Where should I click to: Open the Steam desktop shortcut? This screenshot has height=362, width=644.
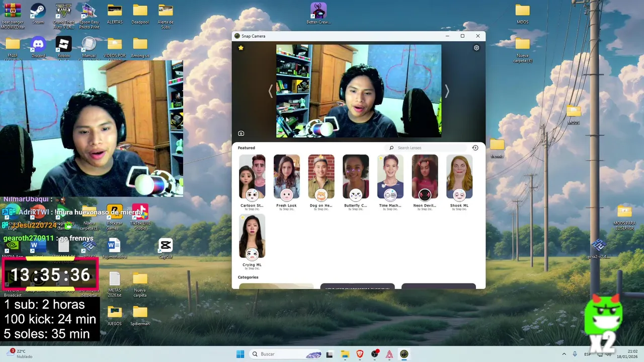(x=38, y=14)
